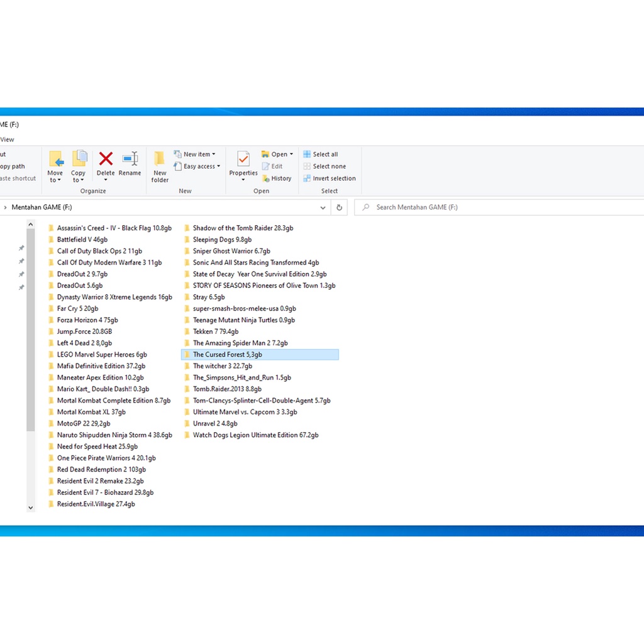The image size is (644, 644).
Task: Select Left 4 Dead 2 8,0gb folder
Action: pos(80,343)
